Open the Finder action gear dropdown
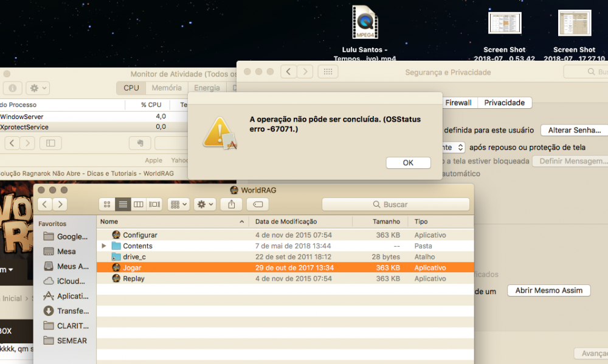The image size is (608, 364). click(205, 204)
